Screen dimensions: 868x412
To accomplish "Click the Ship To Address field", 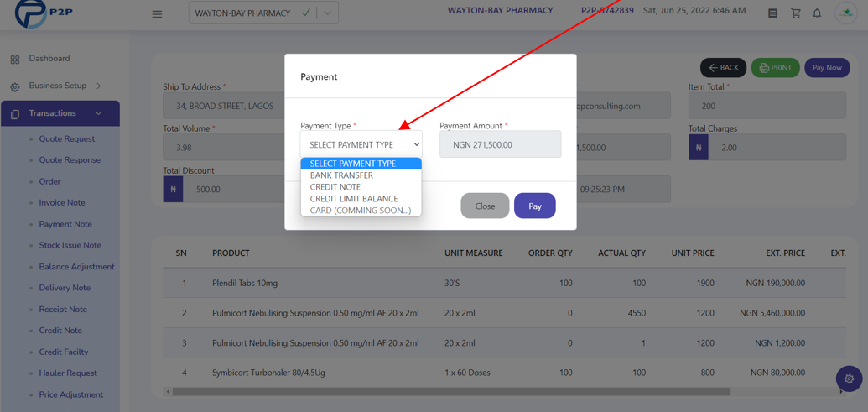I will pyautogui.click(x=224, y=106).
